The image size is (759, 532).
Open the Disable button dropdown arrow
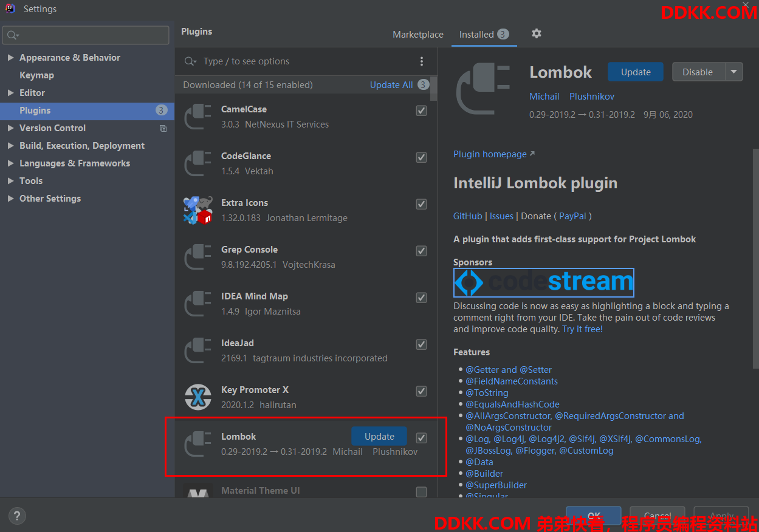tap(734, 72)
